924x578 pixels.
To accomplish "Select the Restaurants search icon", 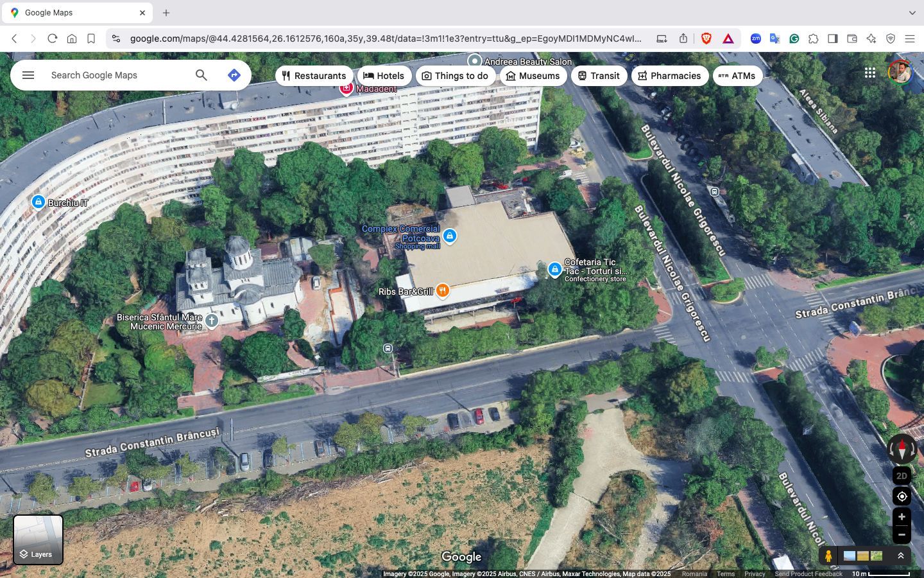I will pos(286,75).
